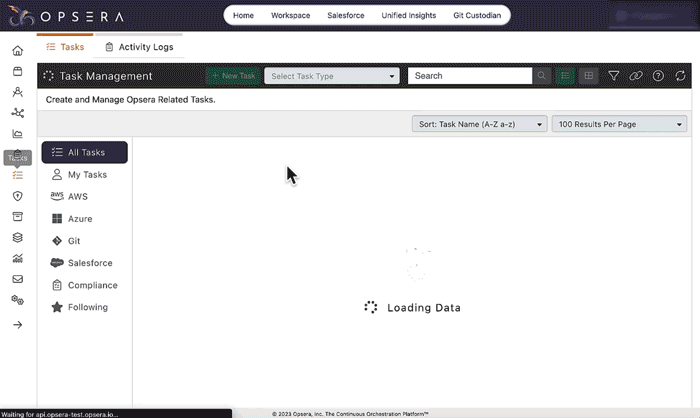Select Salesforce task filter in sidebar
This screenshot has height=418, width=700.
tap(84, 263)
